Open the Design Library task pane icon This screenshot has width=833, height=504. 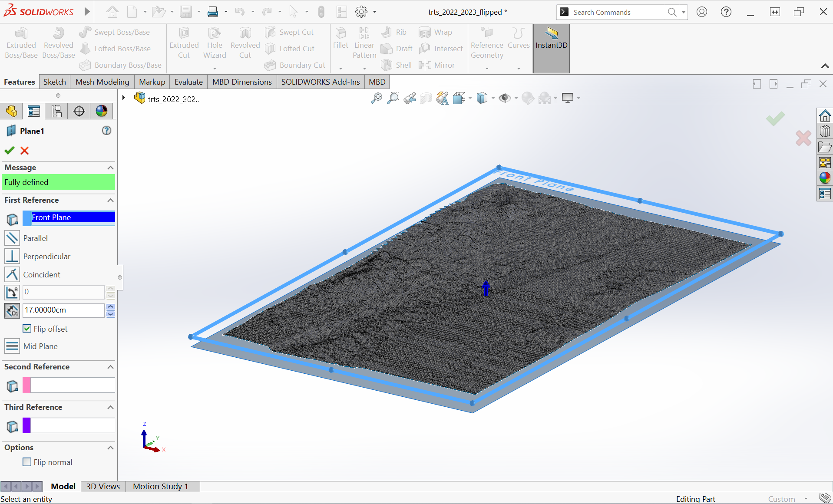coord(825,131)
